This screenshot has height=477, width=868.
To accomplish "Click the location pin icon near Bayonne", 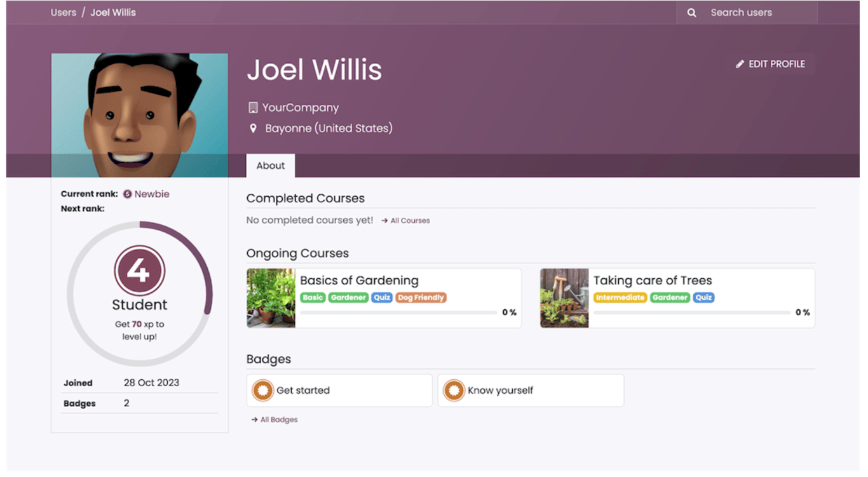I will pos(252,128).
